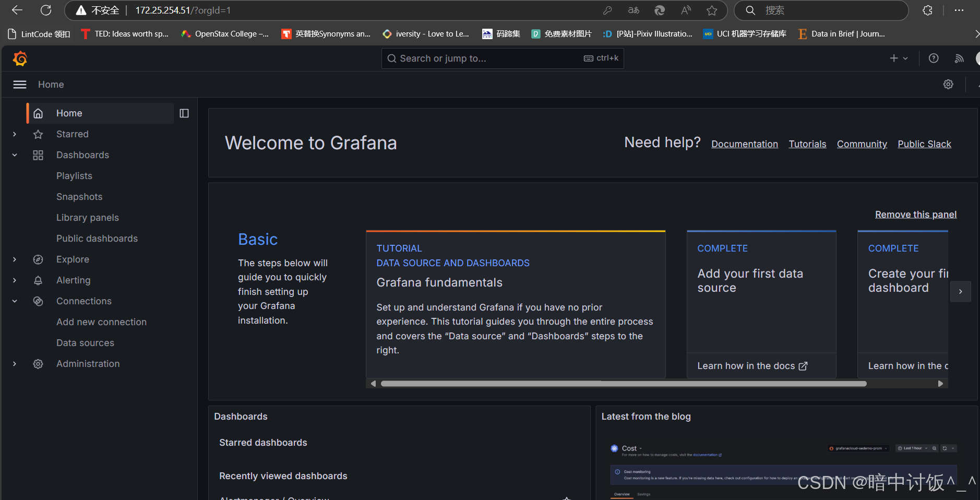Click the scrollbar right arrow

tap(940, 384)
